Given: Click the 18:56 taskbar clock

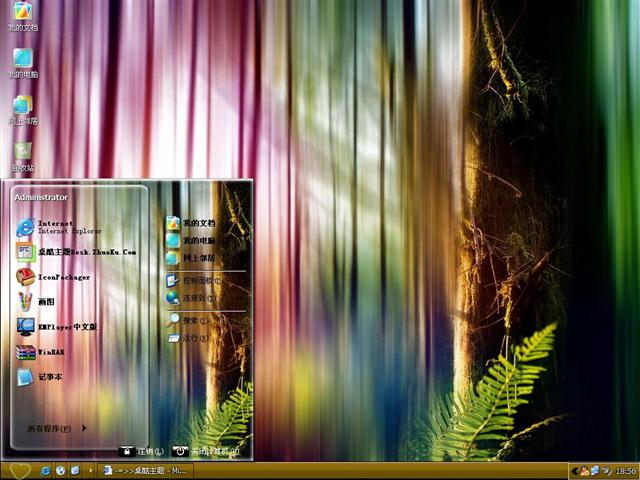Looking at the screenshot, I should [625, 471].
